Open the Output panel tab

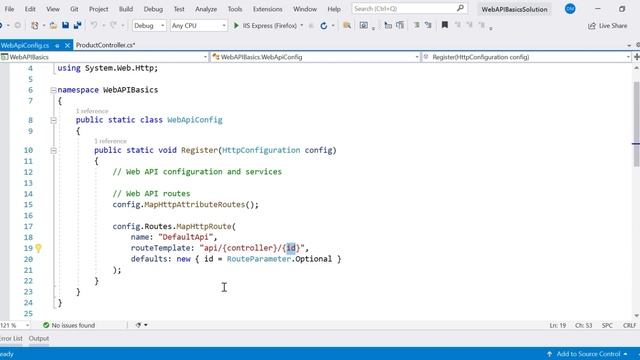pos(39,339)
